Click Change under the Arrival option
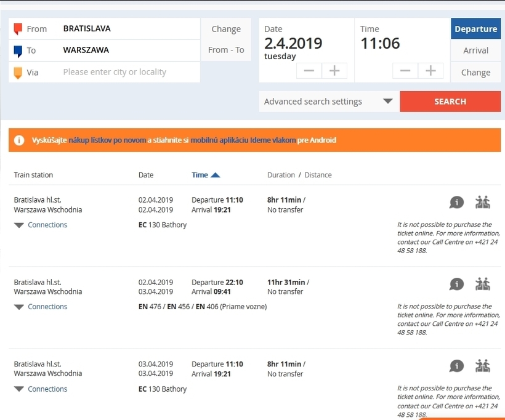 (475, 73)
